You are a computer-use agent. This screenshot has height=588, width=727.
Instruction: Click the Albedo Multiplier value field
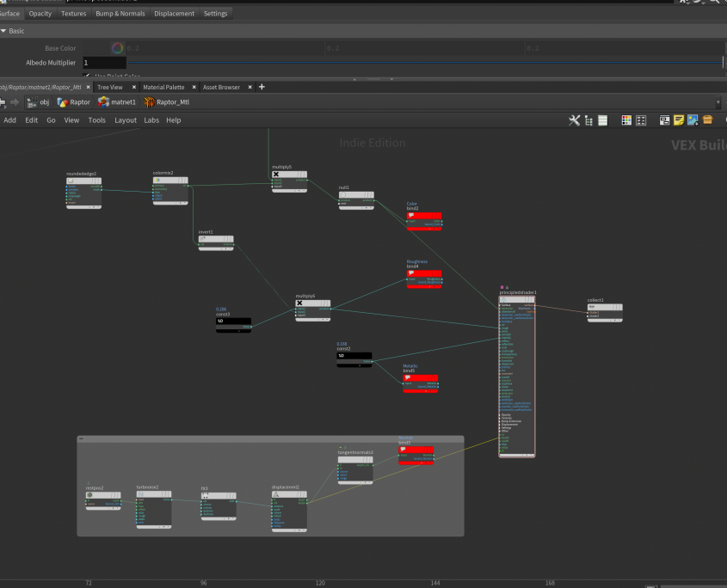(x=103, y=63)
